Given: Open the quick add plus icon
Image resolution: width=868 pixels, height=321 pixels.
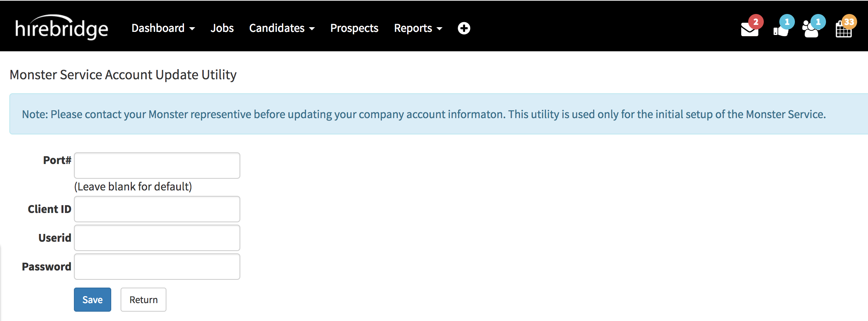Looking at the screenshot, I should pyautogui.click(x=464, y=28).
